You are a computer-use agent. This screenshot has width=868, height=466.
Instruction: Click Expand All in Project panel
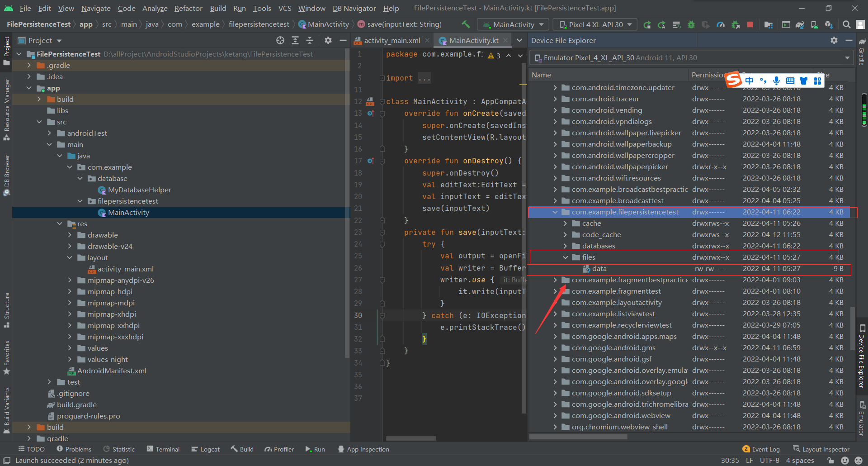[295, 40]
